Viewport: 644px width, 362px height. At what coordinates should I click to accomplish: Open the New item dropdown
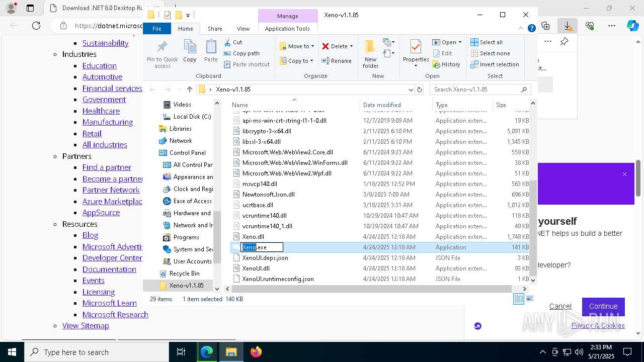point(388,42)
